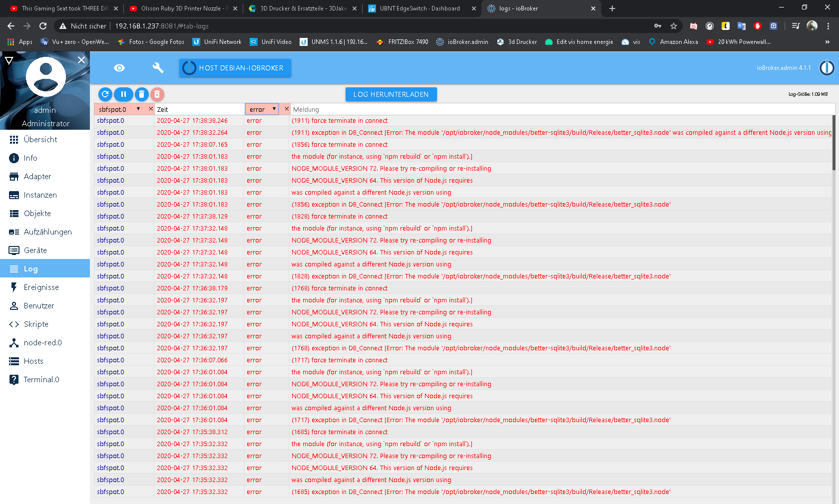Open the Objekte sidebar item
The height and width of the screenshot is (504, 839).
point(45,214)
